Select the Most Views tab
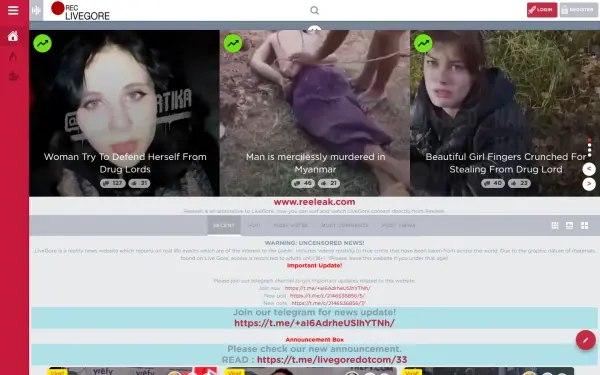The width and height of the screenshot is (600, 375). click(x=398, y=225)
